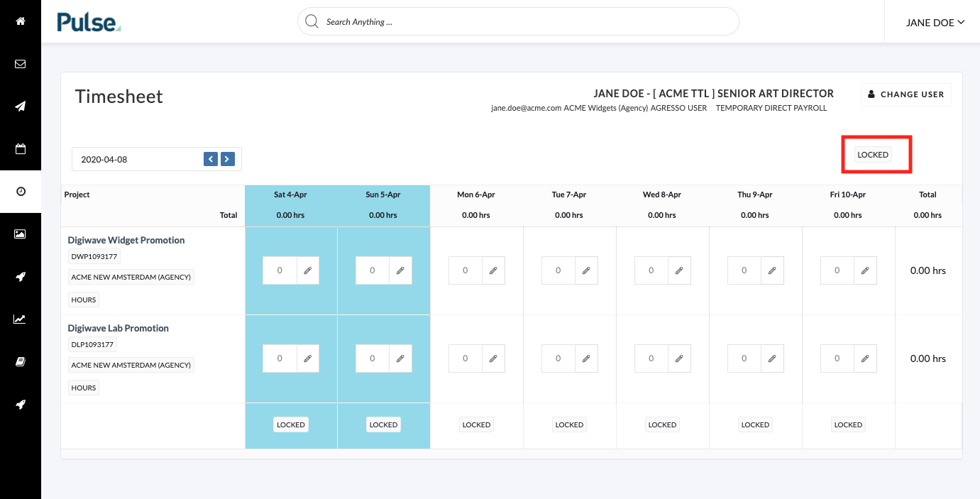Click LOCKED under the Sat 4-Apr column

(x=291, y=424)
